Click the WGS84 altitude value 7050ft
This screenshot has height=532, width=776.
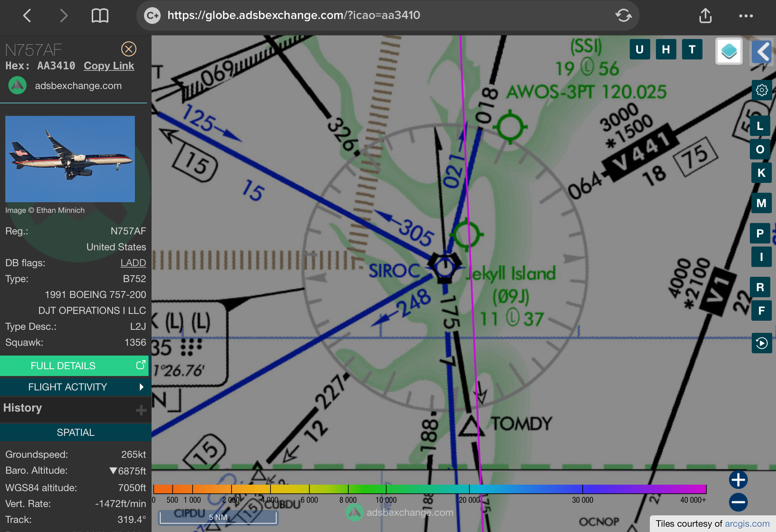pos(132,488)
